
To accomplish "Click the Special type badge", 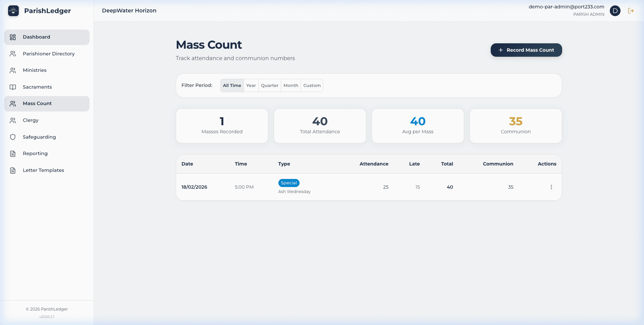I will 288,183.
